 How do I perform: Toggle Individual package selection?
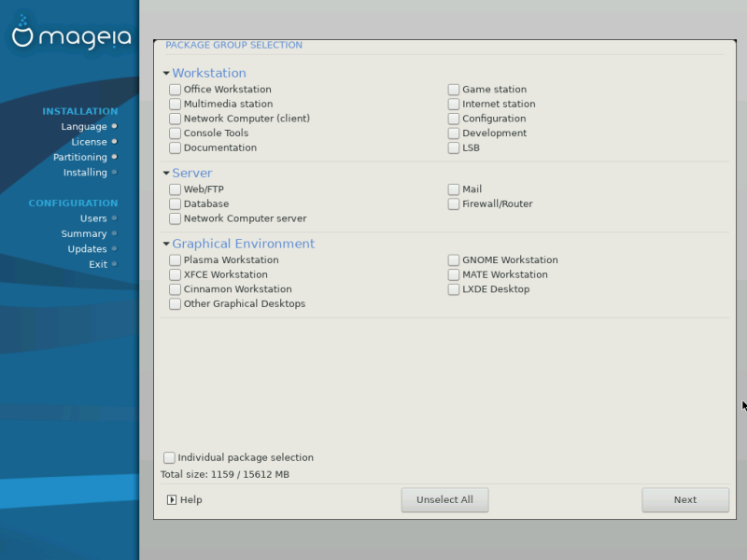pos(169,457)
